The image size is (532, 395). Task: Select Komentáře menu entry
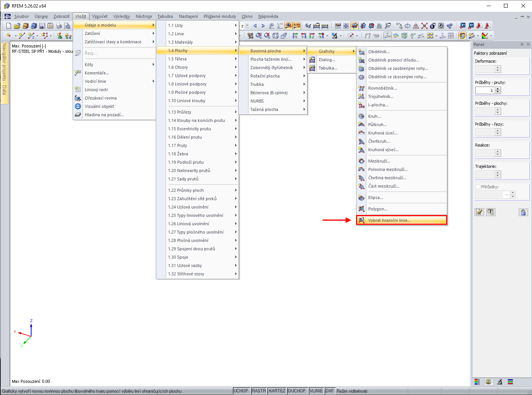tap(114, 73)
